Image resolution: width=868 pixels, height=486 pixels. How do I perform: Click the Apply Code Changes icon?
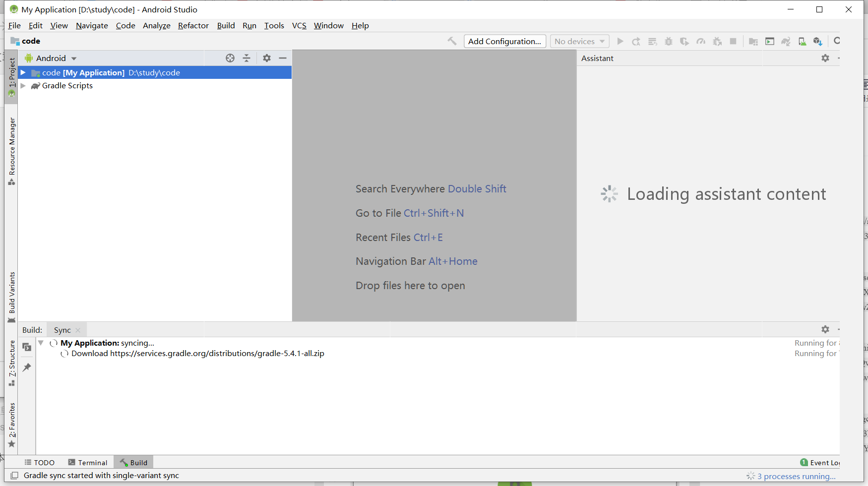point(653,41)
